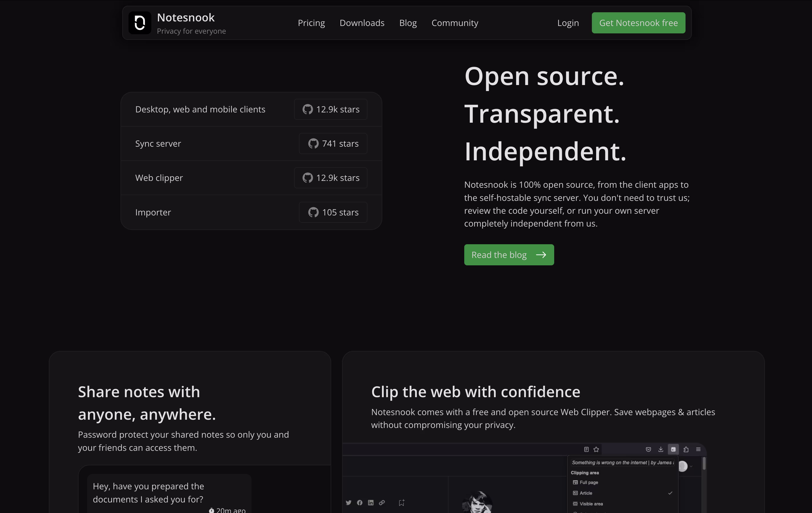812x513 pixels.
Task: Open the hamburger menu in the preview toolbar
Action: (698, 449)
